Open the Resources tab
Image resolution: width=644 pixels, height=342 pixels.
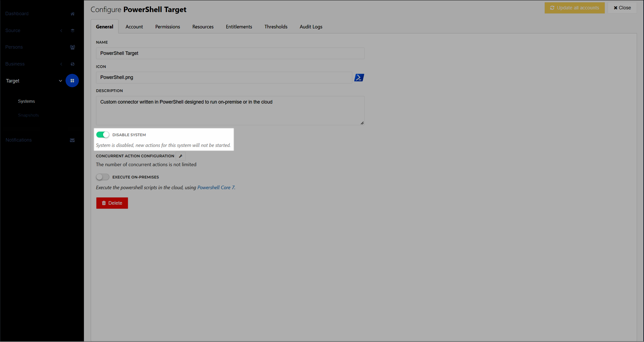tap(203, 27)
